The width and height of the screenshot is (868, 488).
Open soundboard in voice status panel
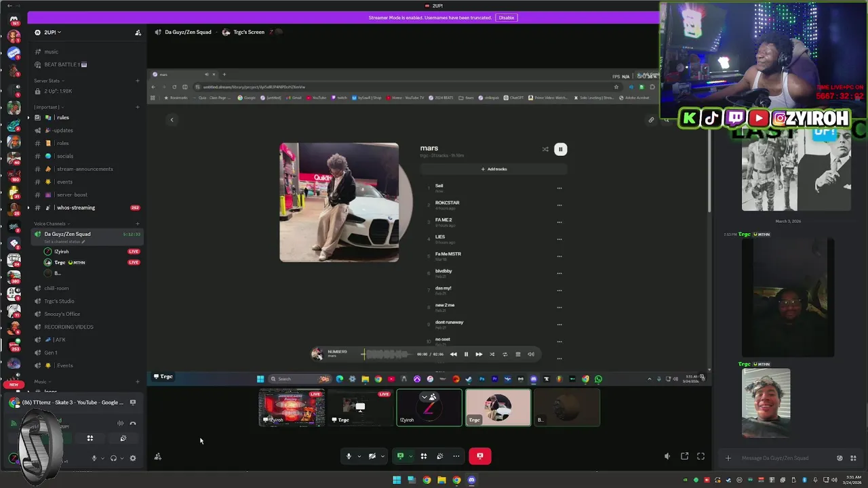pyautogui.click(x=123, y=439)
